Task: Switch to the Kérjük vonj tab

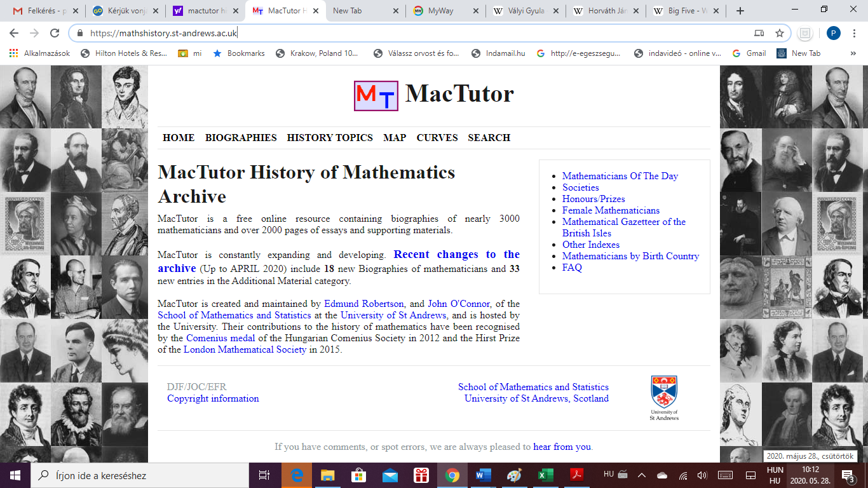Action: 125,11
